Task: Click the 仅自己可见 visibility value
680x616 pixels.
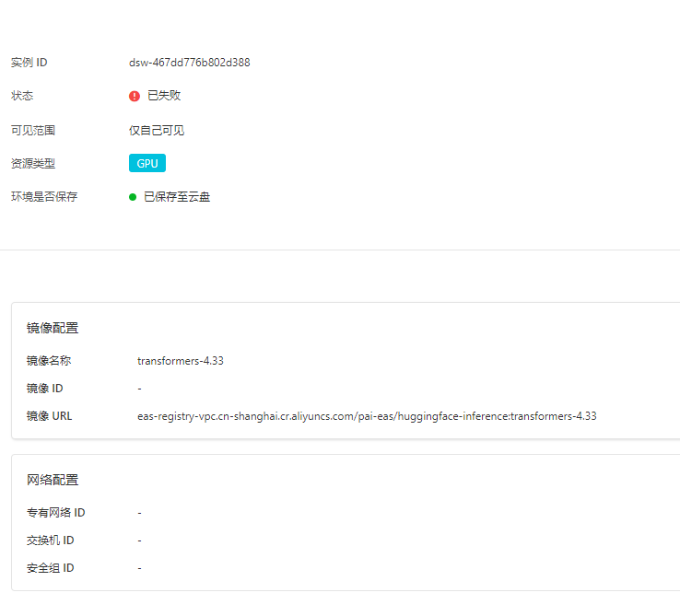Action: [157, 130]
